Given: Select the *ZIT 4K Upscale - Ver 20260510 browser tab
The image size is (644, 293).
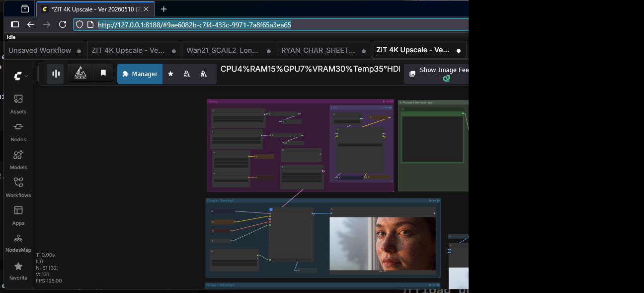Looking at the screenshot, I should [x=96, y=9].
